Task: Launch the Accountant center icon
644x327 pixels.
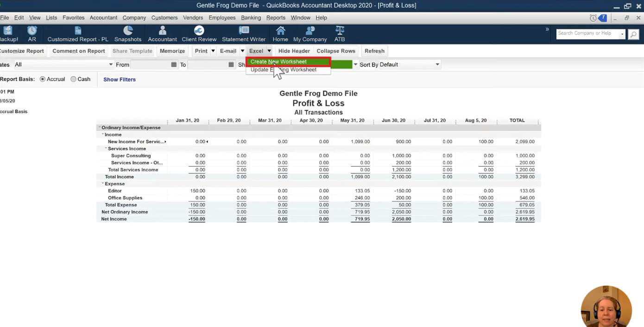Action: click(x=162, y=34)
